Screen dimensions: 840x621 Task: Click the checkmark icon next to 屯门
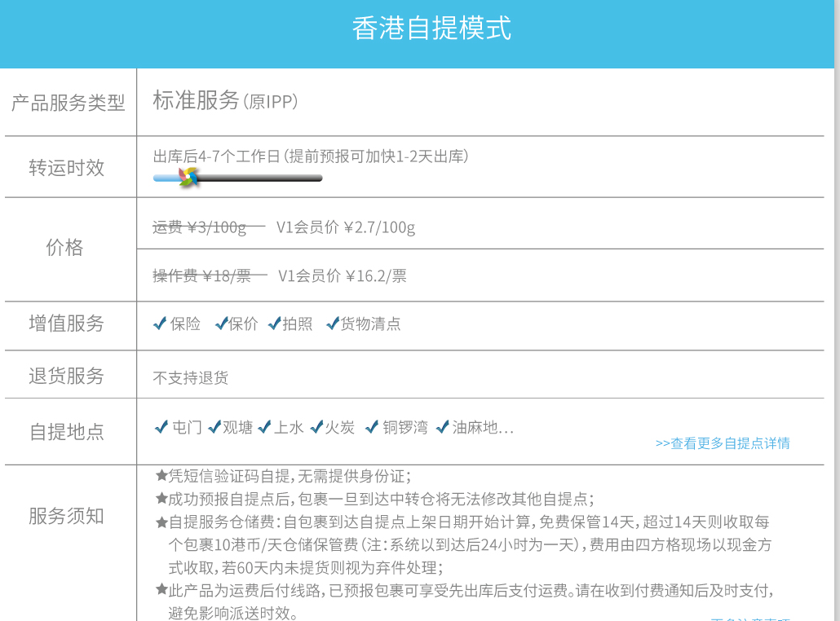click(161, 426)
